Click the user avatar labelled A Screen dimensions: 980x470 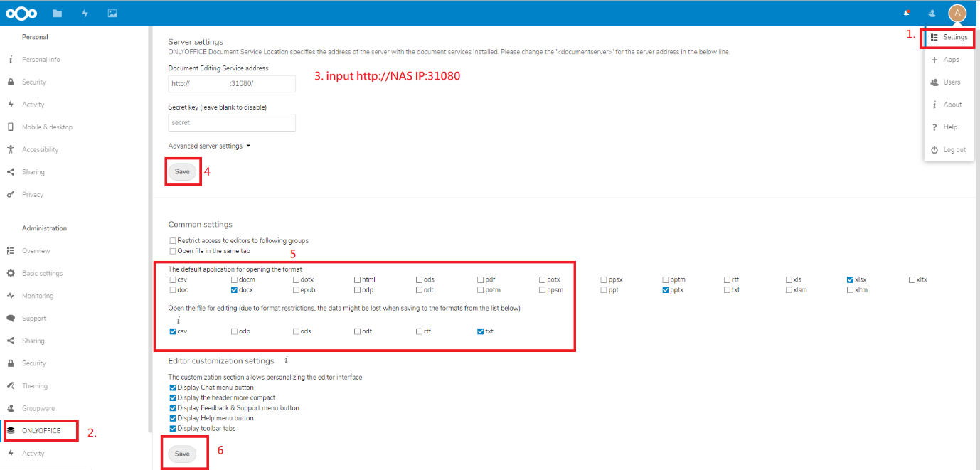click(957, 13)
